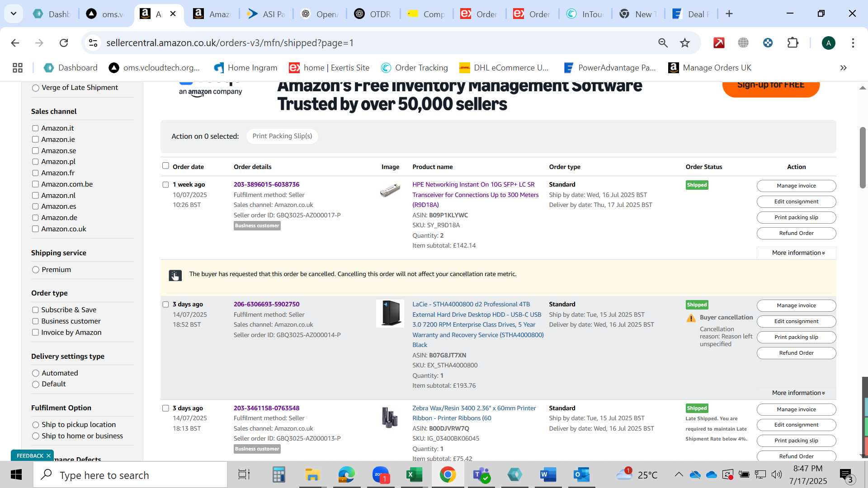Open Microsoft Teams from the taskbar
Screen dimensions: 868x488
[x=481, y=475]
